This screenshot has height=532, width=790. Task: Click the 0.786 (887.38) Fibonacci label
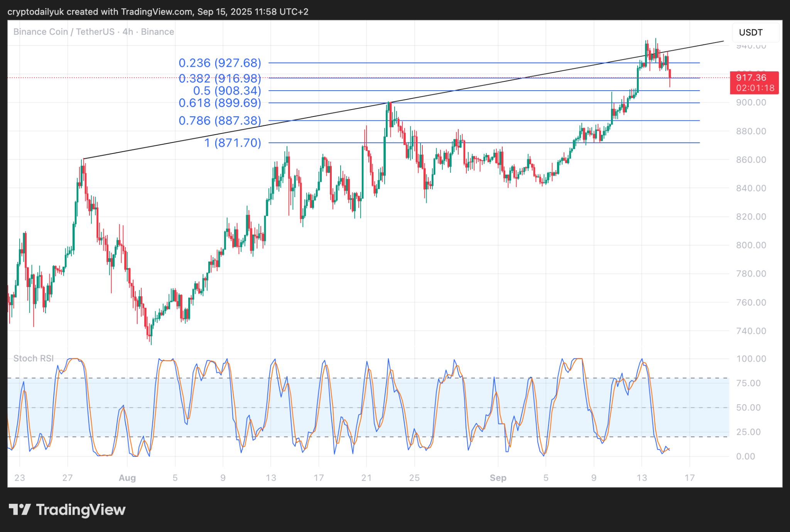(x=220, y=121)
